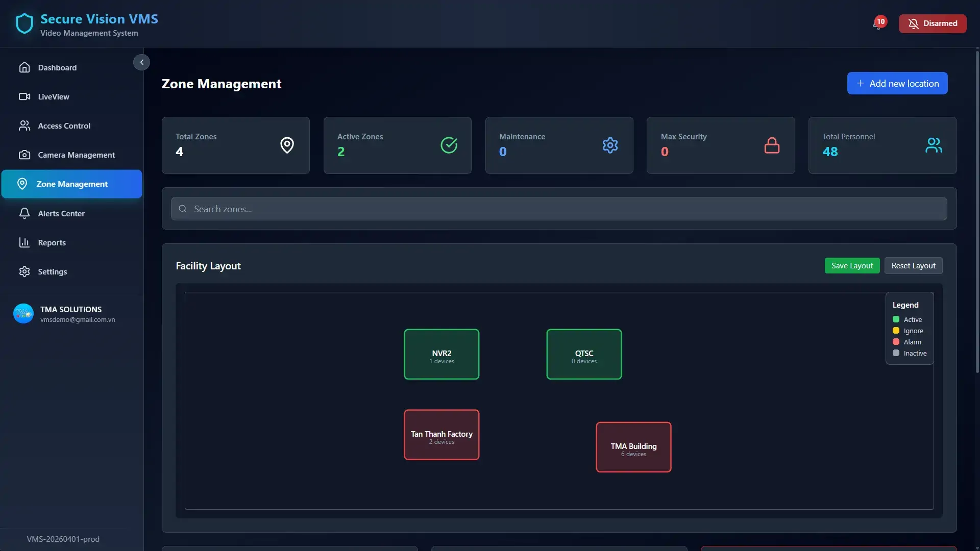Viewport: 980px width, 551px height.
Task: Click the TMA SOLUTIONS account name
Action: coord(71,309)
